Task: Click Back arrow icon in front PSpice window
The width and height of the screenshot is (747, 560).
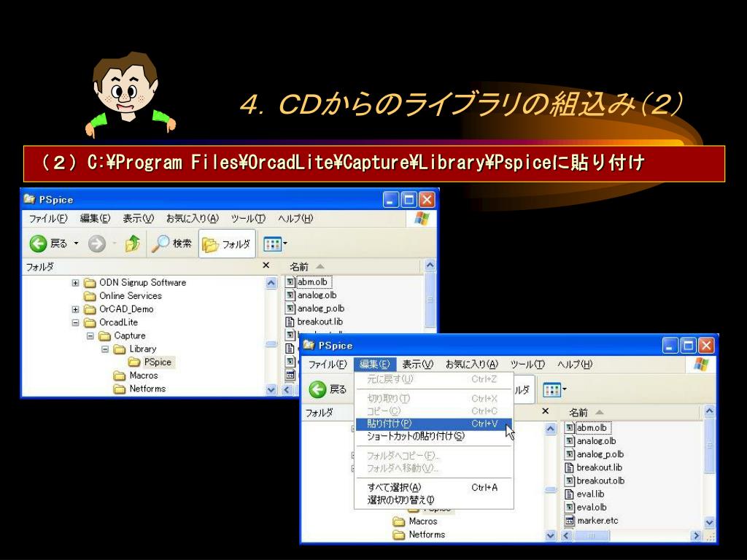Action: [318, 389]
